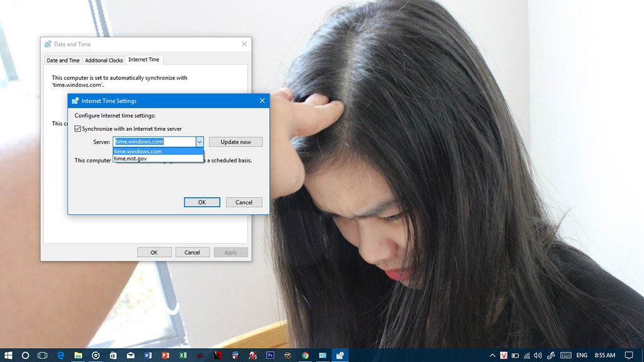Check the battery status tray icon
Viewport: 644px width, 362px height.
pos(515,356)
